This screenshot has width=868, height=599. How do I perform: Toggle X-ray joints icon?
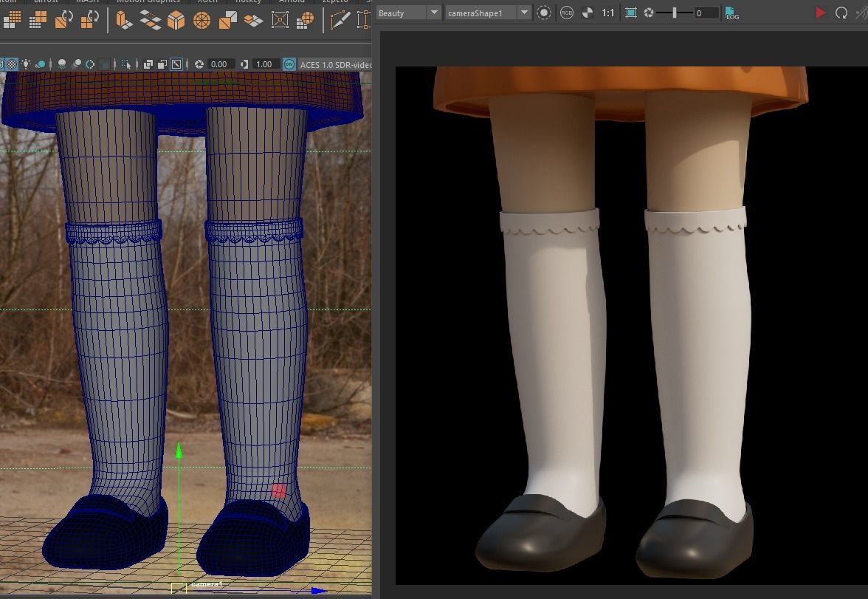162,64
